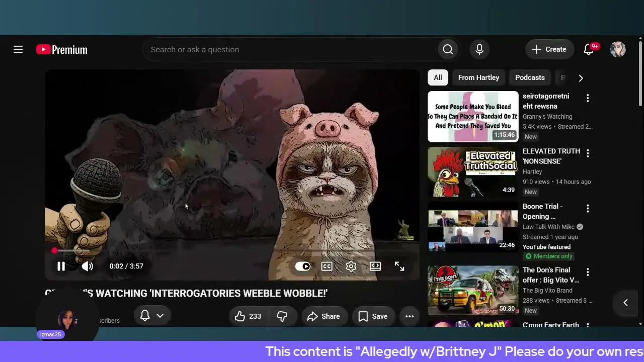
Task: Like the video with 233 likes
Action: [249, 316]
